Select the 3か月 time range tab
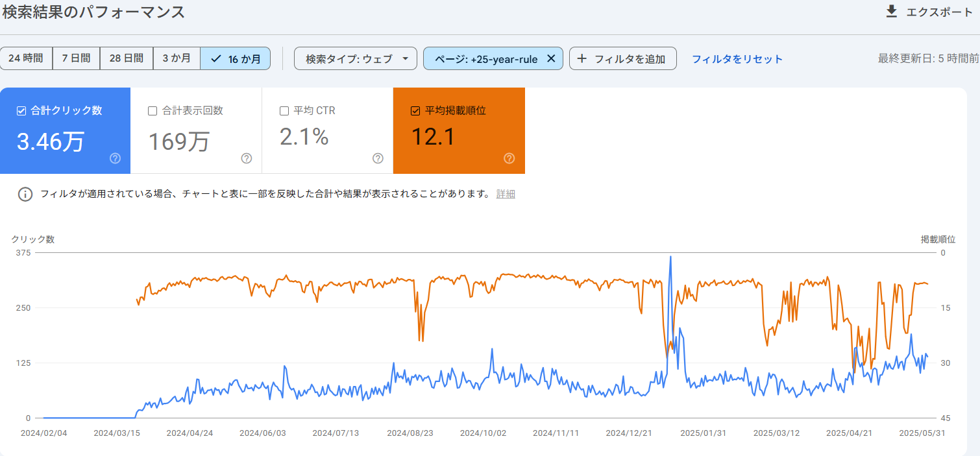980x456 pixels. click(x=176, y=58)
